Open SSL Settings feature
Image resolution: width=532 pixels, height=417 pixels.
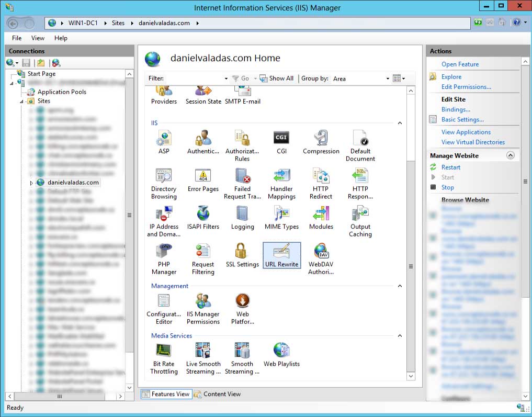pos(242,256)
